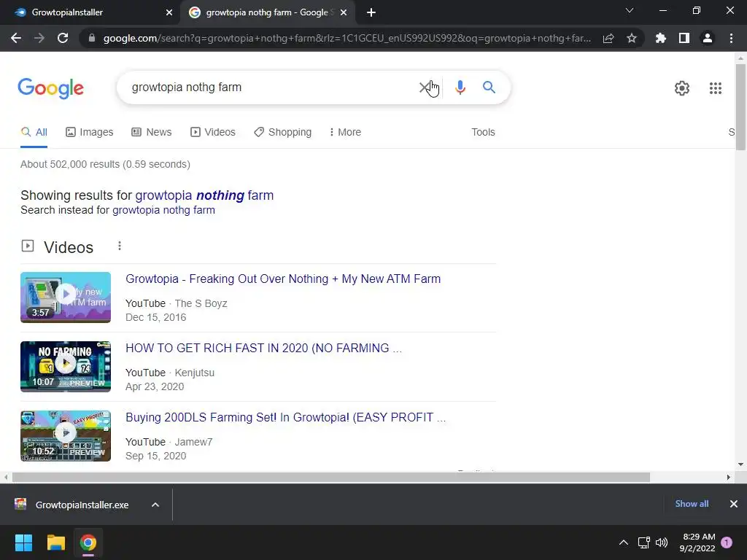Switch to the Images tab
Viewport: 747px width, 560px height.
pyautogui.click(x=89, y=133)
